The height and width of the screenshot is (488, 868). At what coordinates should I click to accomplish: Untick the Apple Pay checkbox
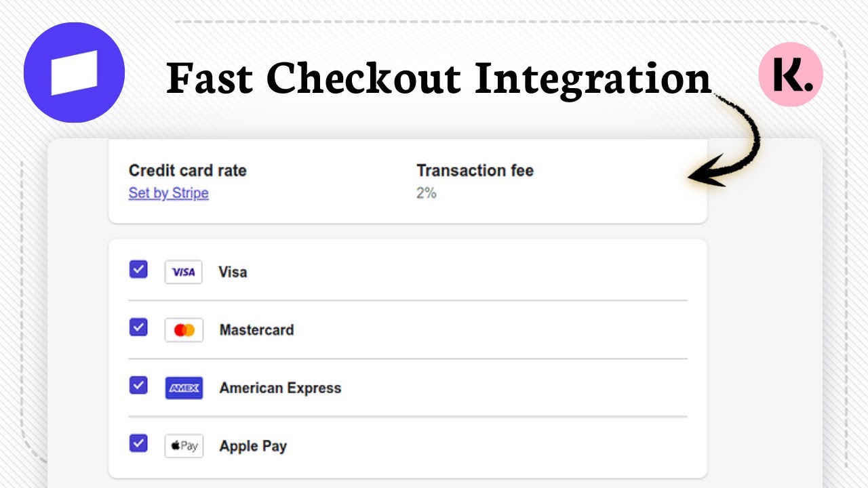[138, 444]
